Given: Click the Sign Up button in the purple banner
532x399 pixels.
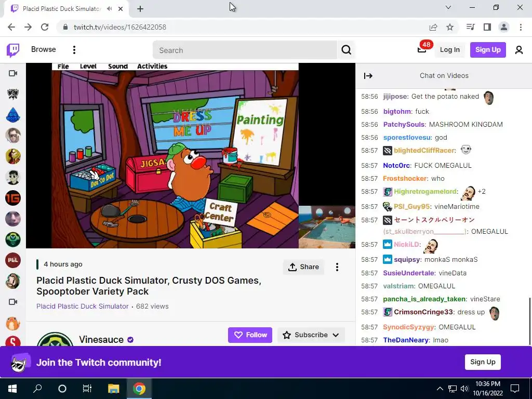Looking at the screenshot, I should 483,362.
